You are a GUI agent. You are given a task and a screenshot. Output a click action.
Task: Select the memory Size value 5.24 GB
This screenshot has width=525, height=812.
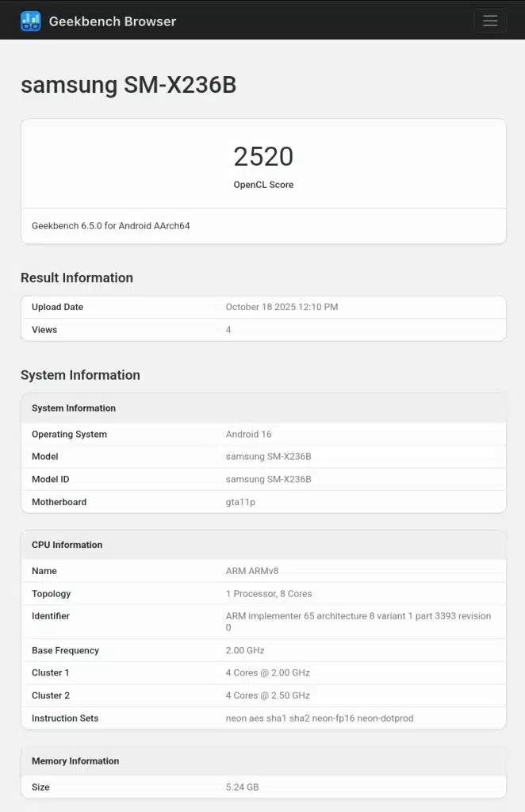point(242,787)
